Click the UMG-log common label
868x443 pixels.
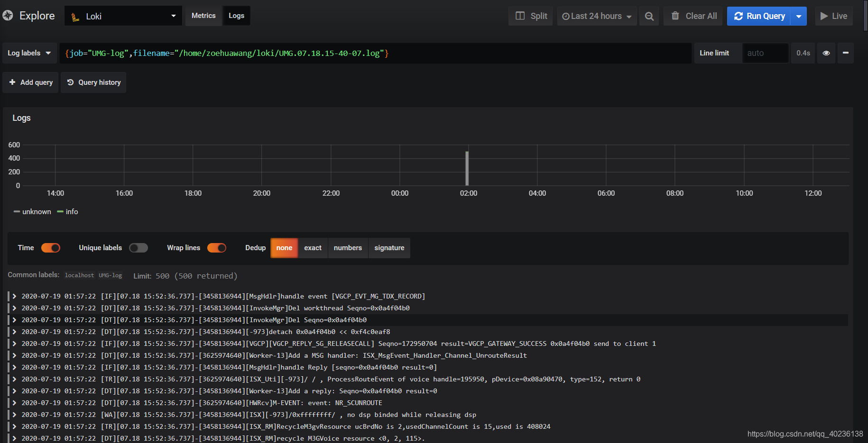tap(110, 275)
